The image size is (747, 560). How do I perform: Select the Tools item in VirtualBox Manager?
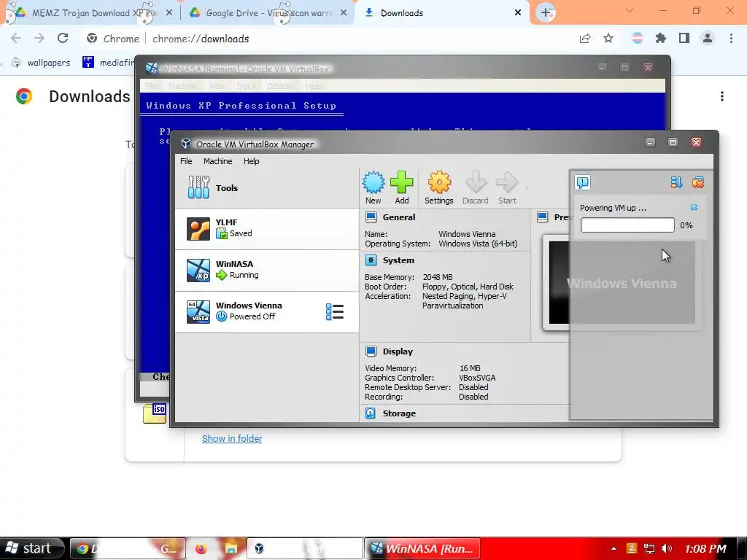[267, 187]
